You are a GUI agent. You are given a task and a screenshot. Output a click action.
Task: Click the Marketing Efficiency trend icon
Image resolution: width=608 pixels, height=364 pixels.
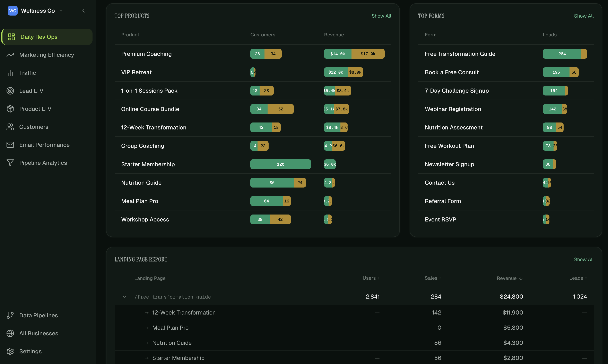10,55
